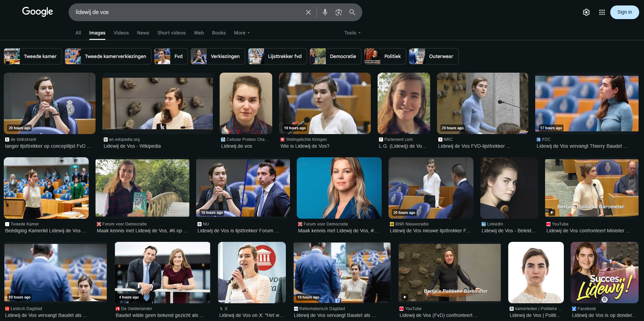Click the BNR Nieuwsradio favicon
This screenshot has height=321, width=644.
pyautogui.click(x=392, y=224)
